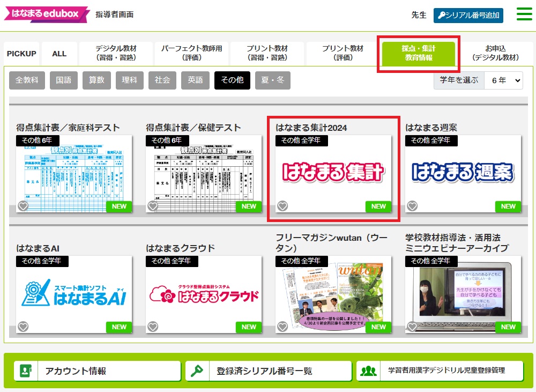Filter by 算数 subject
The height and width of the screenshot is (392, 536).
[x=96, y=80]
